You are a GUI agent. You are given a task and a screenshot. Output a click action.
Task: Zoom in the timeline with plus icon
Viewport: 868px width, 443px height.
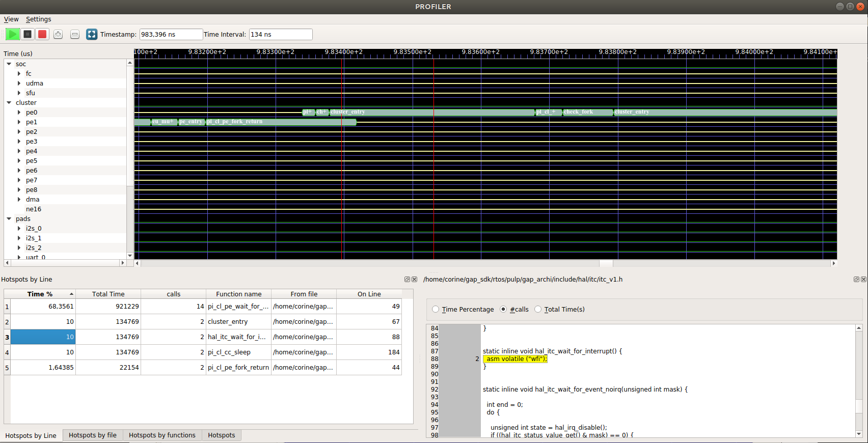(58, 34)
